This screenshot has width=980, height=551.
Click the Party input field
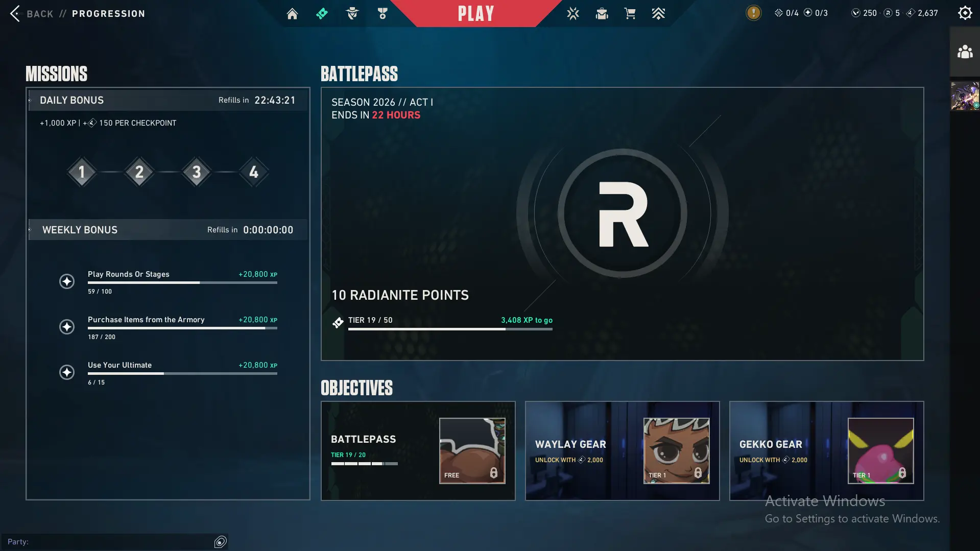(x=115, y=542)
